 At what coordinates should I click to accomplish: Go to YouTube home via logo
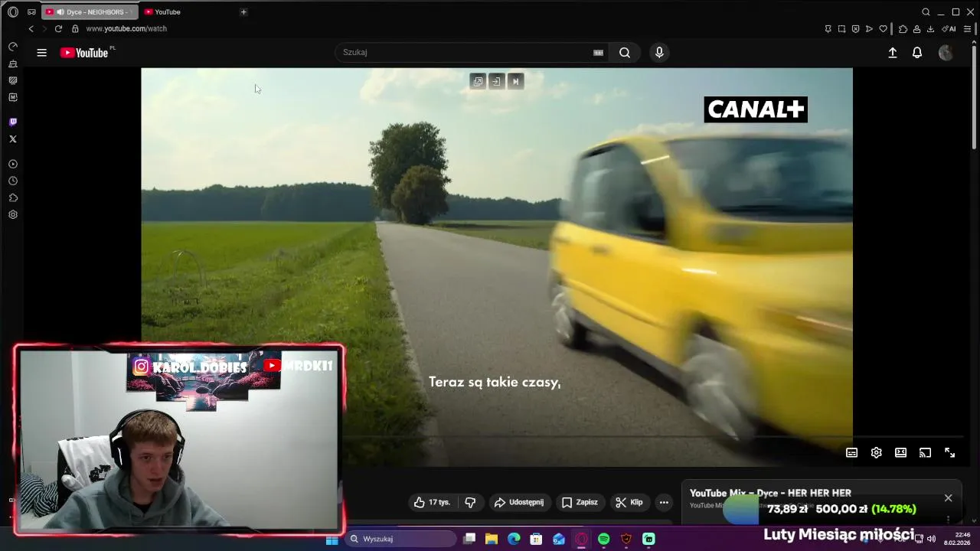coord(84,53)
